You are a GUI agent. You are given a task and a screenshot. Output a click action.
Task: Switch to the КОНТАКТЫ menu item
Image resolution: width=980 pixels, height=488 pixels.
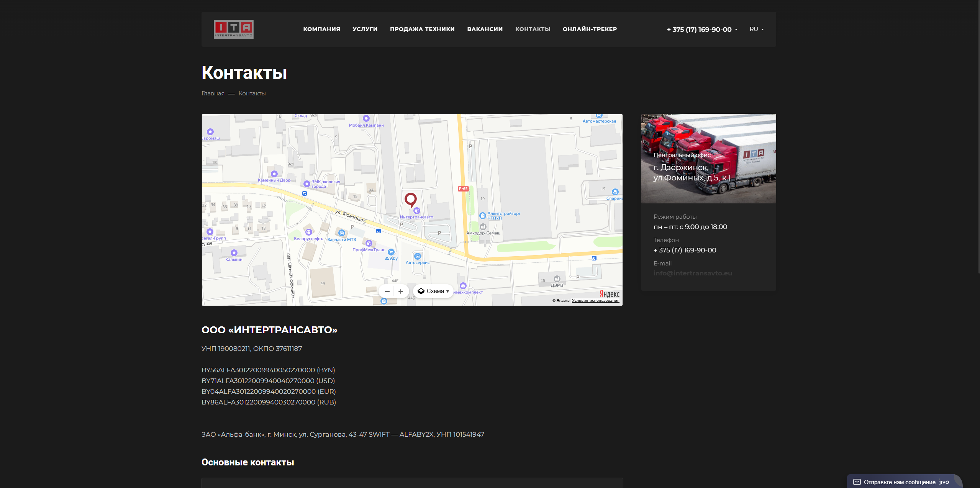coord(533,29)
